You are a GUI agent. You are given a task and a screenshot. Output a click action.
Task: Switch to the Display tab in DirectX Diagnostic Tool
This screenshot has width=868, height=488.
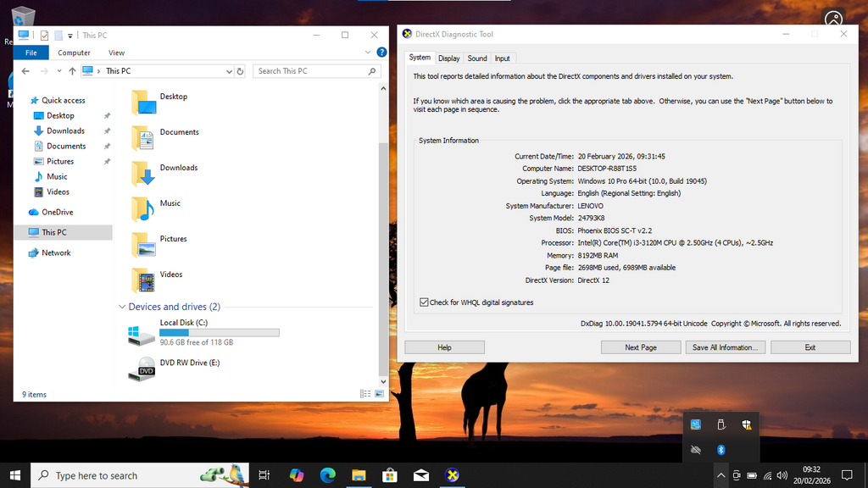pyautogui.click(x=448, y=58)
